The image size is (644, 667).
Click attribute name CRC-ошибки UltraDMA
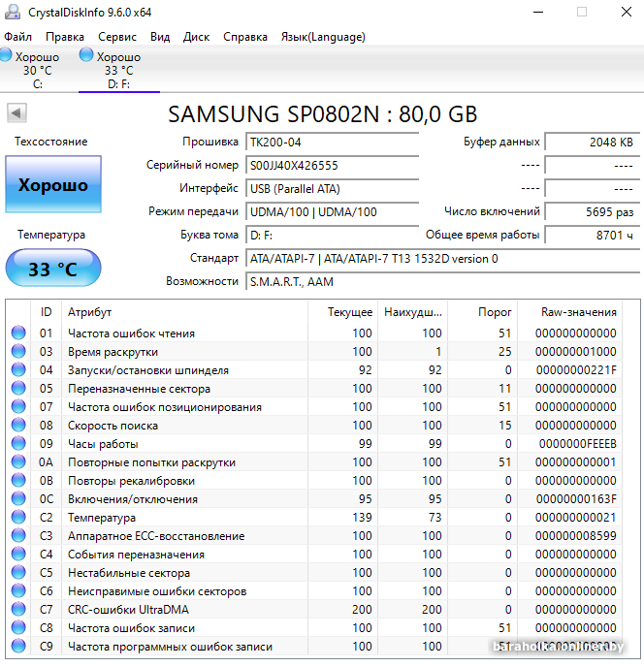coord(128,610)
